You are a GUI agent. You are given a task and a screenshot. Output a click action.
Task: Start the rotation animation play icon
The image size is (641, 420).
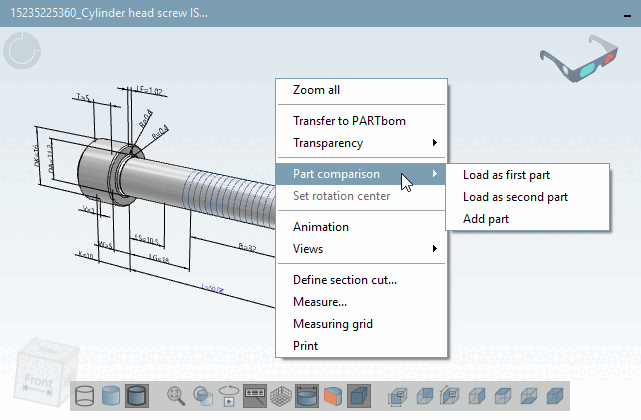(229, 396)
